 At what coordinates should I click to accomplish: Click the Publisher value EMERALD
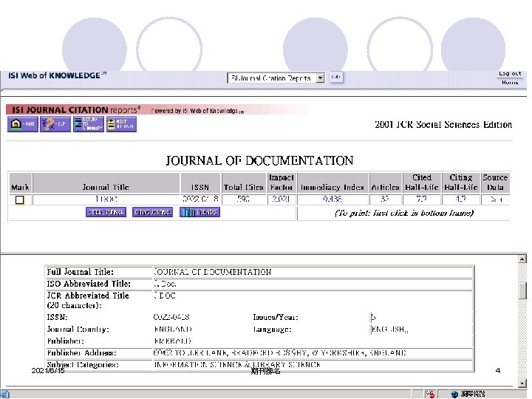click(x=173, y=341)
